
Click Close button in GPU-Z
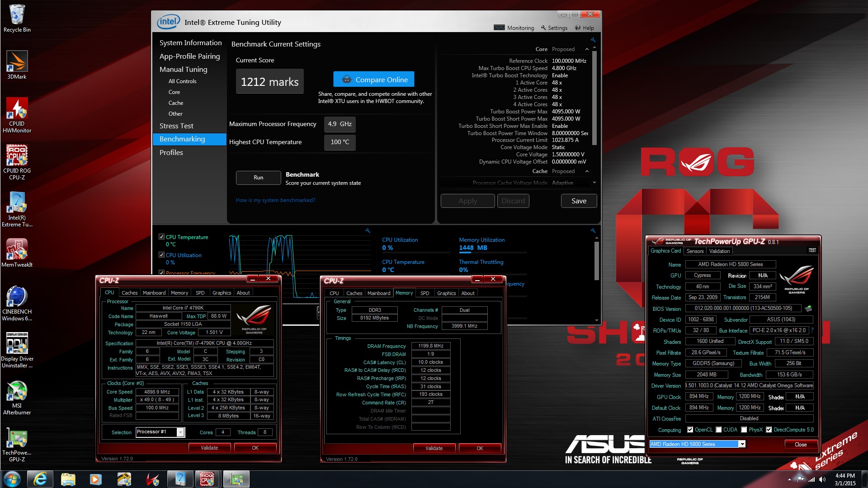coord(800,445)
